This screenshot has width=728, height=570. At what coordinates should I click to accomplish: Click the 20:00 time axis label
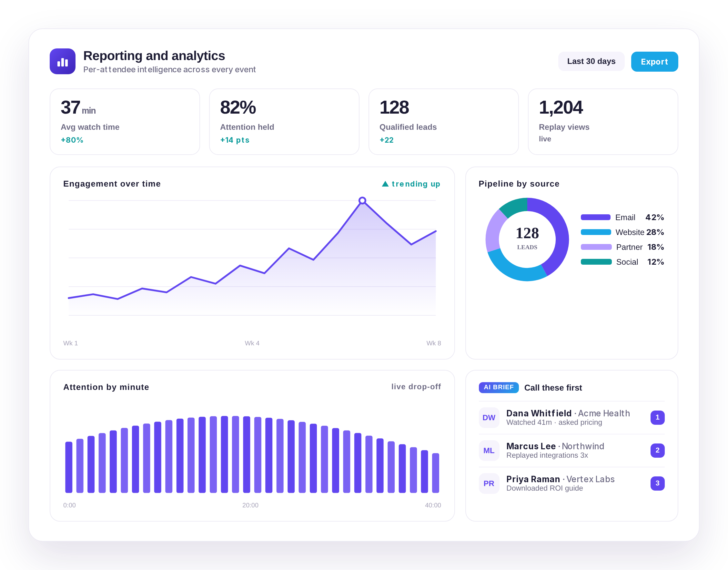click(250, 505)
